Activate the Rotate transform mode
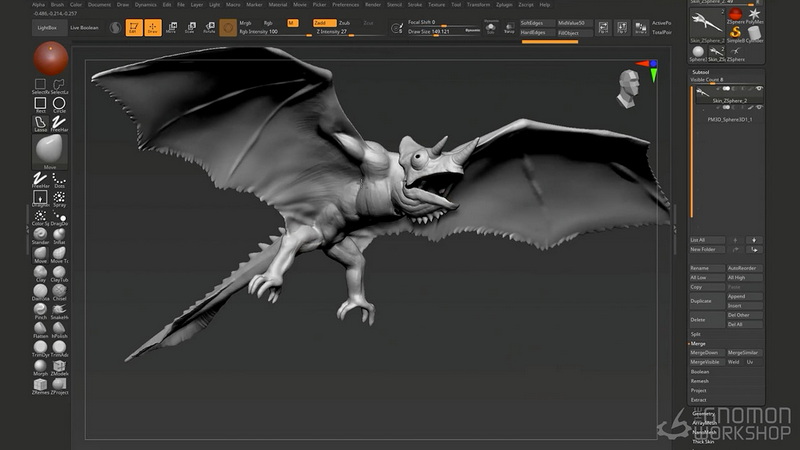 point(209,28)
